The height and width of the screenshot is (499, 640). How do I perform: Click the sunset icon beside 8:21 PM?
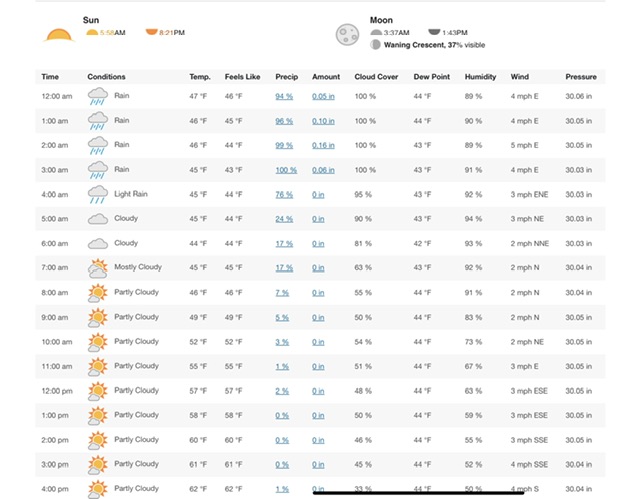coord(151,32)
